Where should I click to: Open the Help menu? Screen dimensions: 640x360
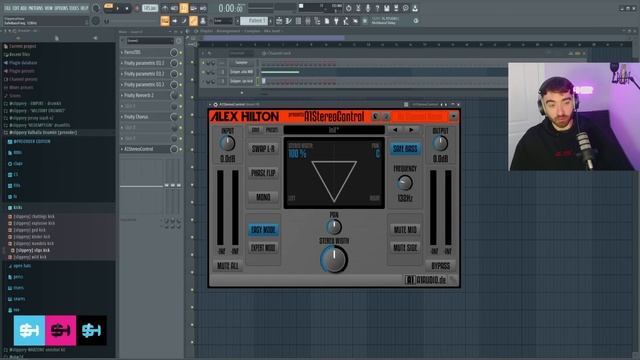pos(84,8)
